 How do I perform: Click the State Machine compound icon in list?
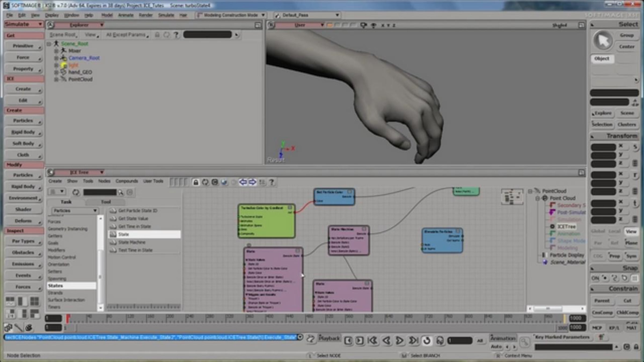click(113, 242)
